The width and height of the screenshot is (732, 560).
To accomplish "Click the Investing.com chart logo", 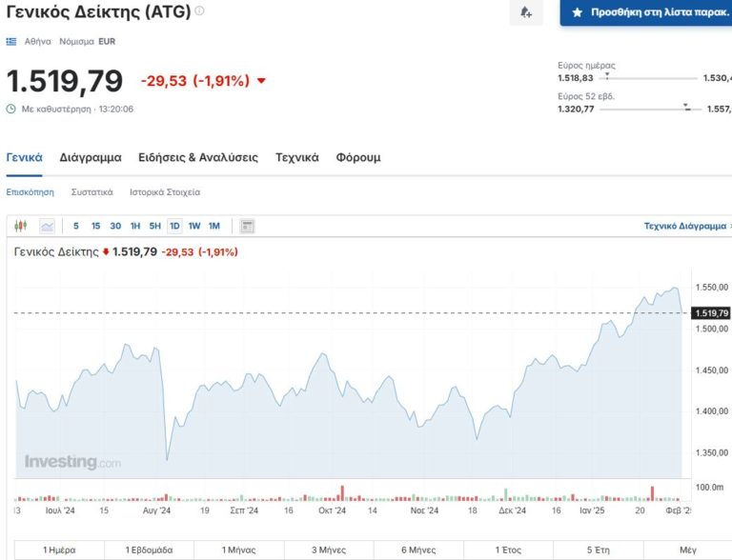I will [x=72, y=462].
